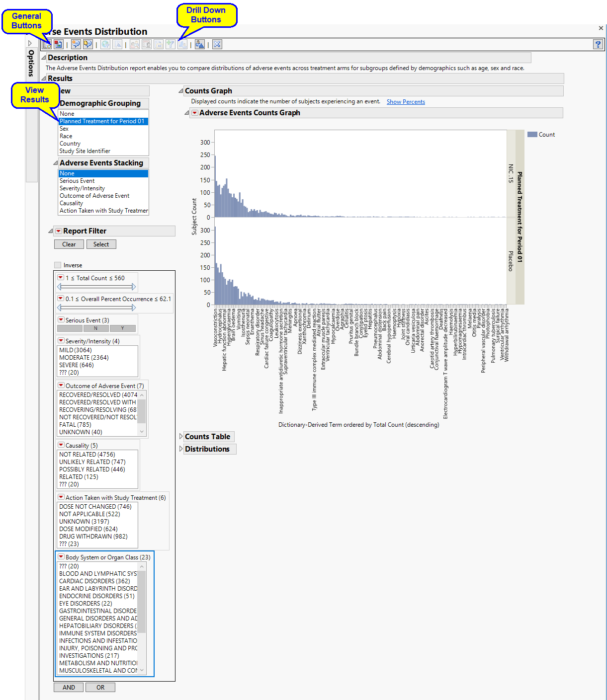Select NOT RELATED (4756) causality value
The height and width of the screenshot is (700, 607).
click(97, 455)
